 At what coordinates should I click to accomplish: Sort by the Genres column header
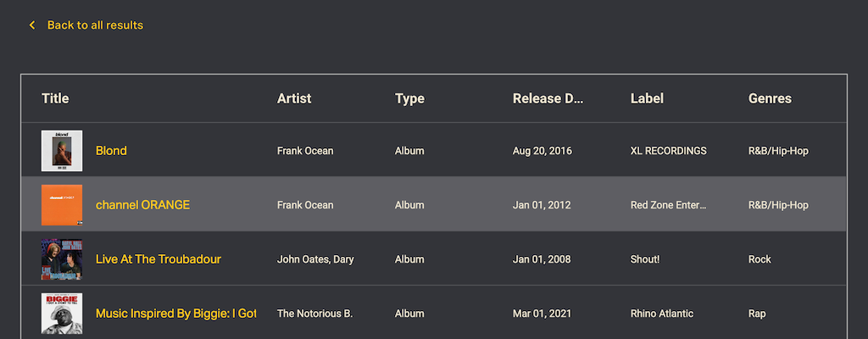(770, 98)
